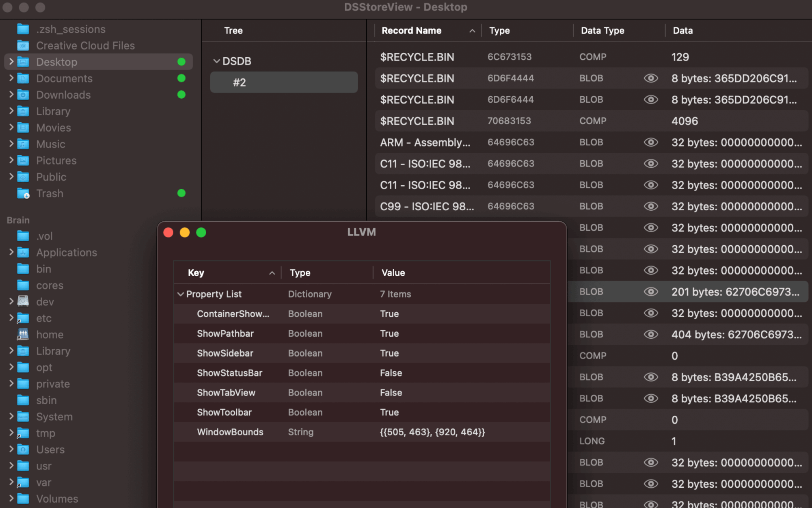Select the #2 tree node
This screenshot has height=508, width=812.
tap(284, 82)
